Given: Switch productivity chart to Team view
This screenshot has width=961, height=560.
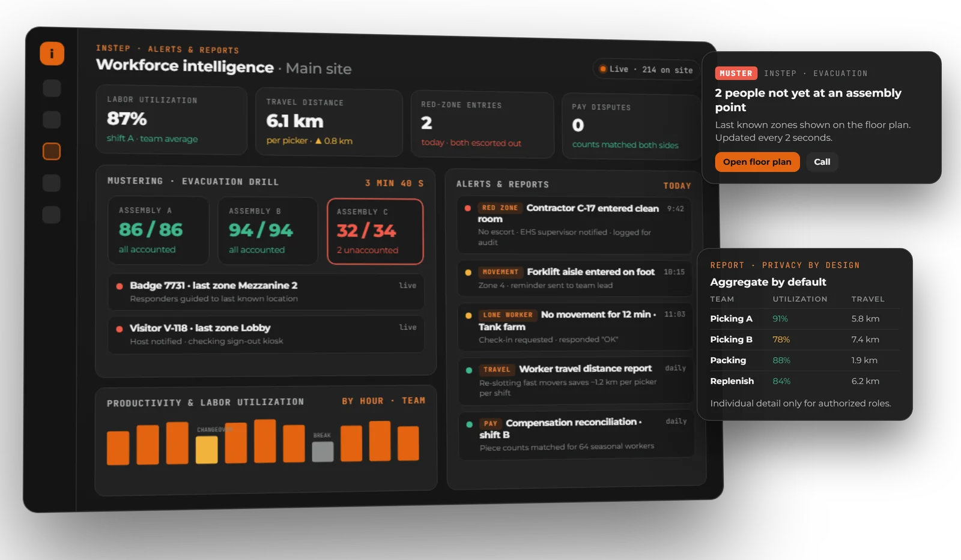Looking at the screenshot, I should click(414, 400).
